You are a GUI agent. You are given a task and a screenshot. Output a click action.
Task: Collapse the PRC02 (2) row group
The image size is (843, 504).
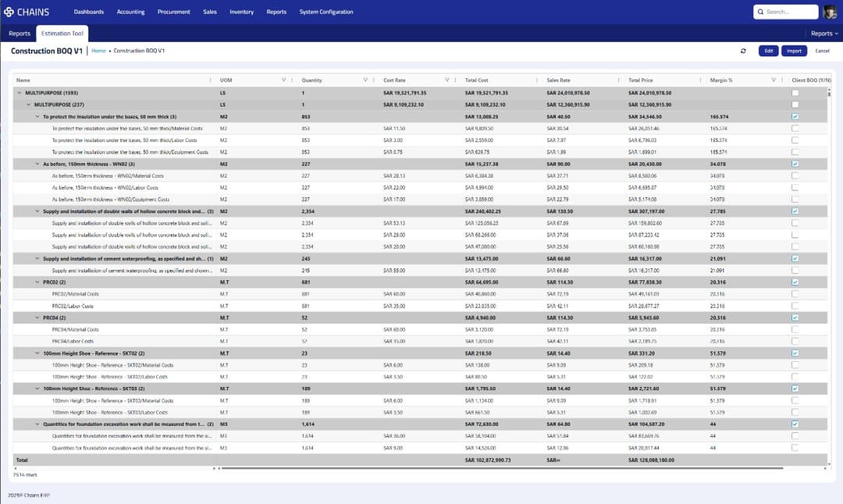[x=37, y=282]
